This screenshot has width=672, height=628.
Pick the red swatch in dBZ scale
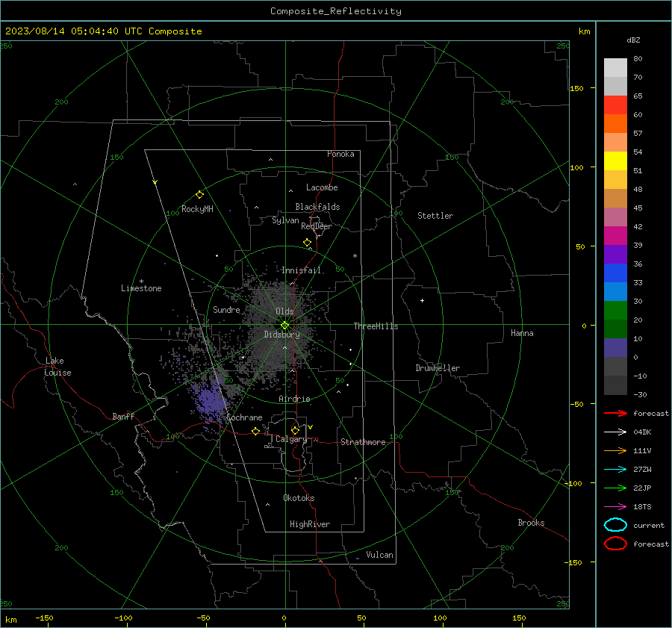[x=615, y=105]
